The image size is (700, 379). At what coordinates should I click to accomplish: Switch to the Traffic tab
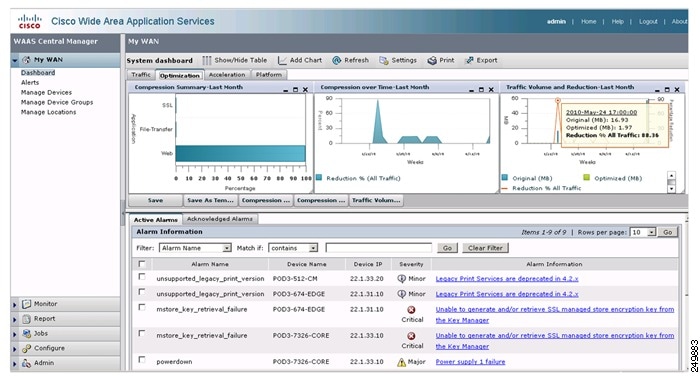(x=141, y=75)
